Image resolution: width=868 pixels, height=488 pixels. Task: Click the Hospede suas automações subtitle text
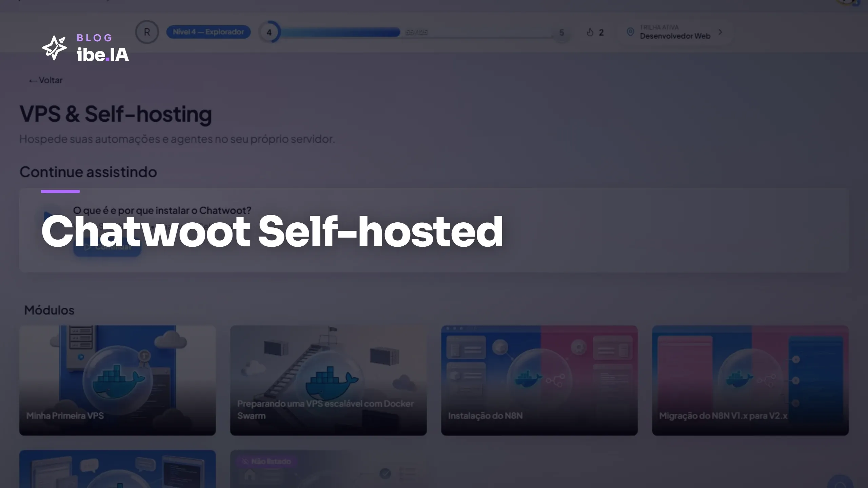click(177, 139)
